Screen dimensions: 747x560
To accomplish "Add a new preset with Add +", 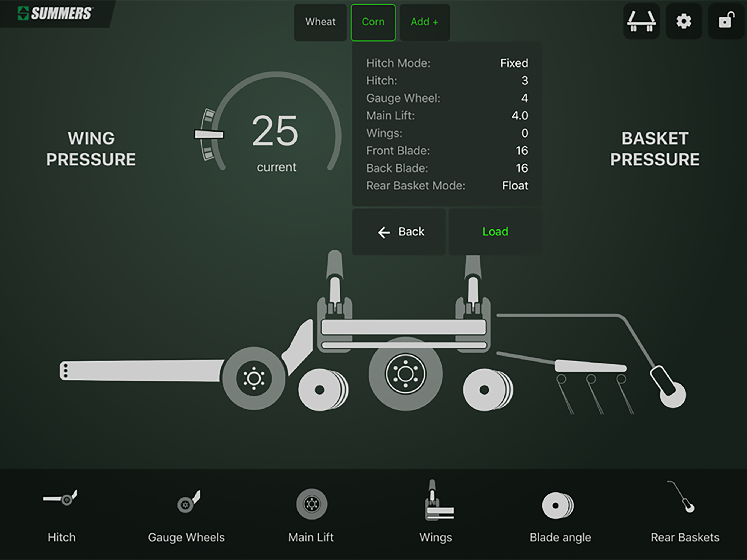I will pos(424,22).
